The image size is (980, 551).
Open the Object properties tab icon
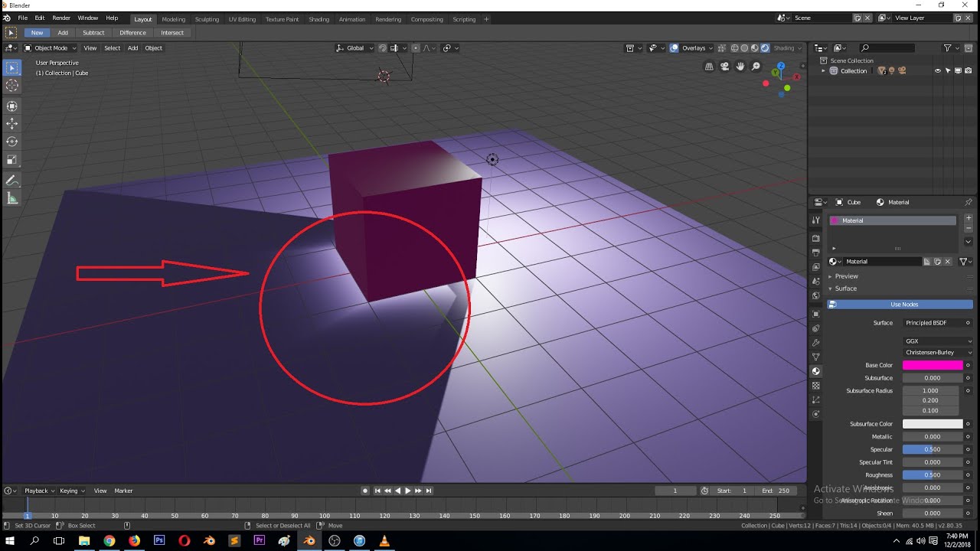816,314
